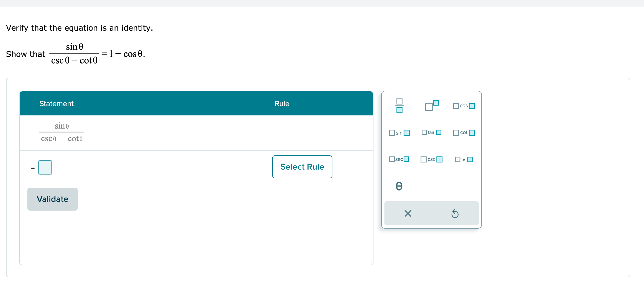Insert the sec function template
This screenshot has width=644, height=285.
coord(399,159)
